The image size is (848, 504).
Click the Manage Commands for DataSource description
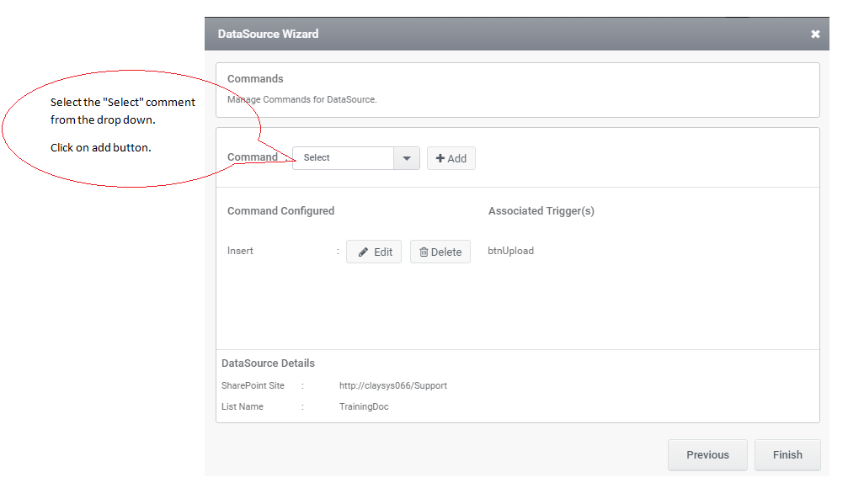point(301,99)
